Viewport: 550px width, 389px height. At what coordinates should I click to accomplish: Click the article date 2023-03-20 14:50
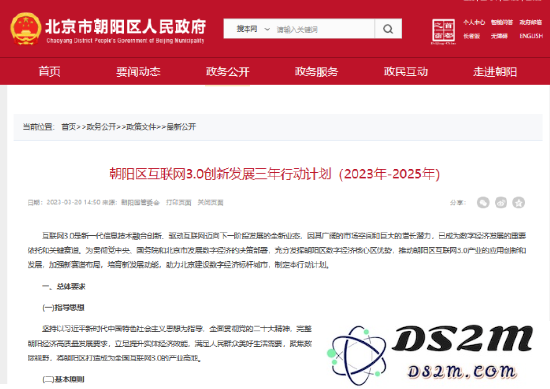pos(73,202)
